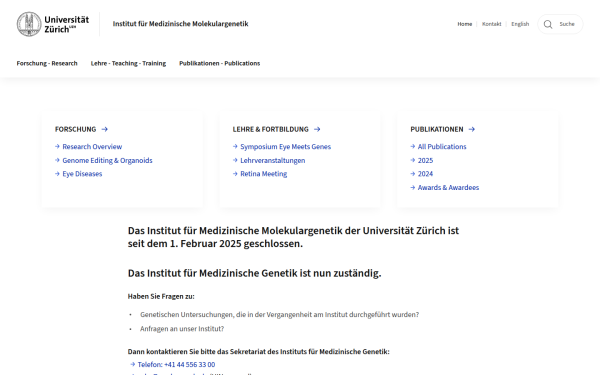Click 'Dann kontaktieren Sie bitte das Sekretariat' text
This screenshot has height=375, width=600.
(258, 351)
